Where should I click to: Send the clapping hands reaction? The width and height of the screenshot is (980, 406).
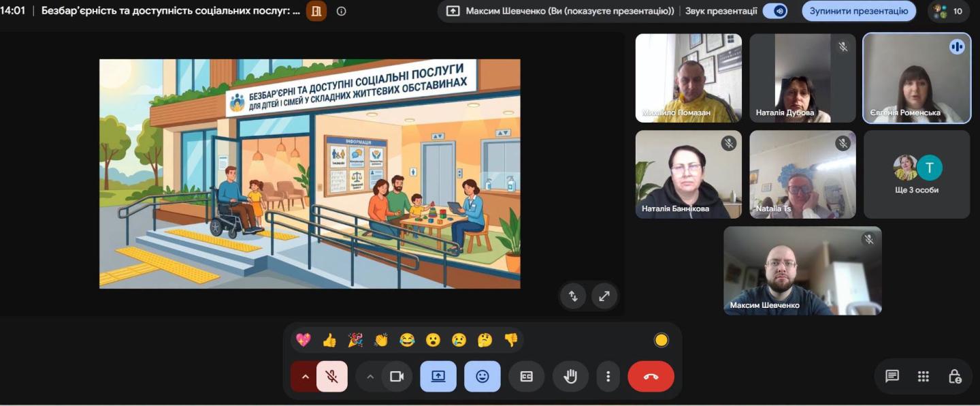tap(381, 340)
